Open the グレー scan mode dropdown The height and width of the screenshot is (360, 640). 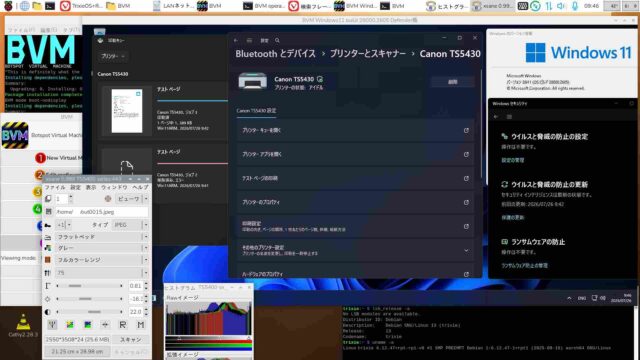click(102, 248)
